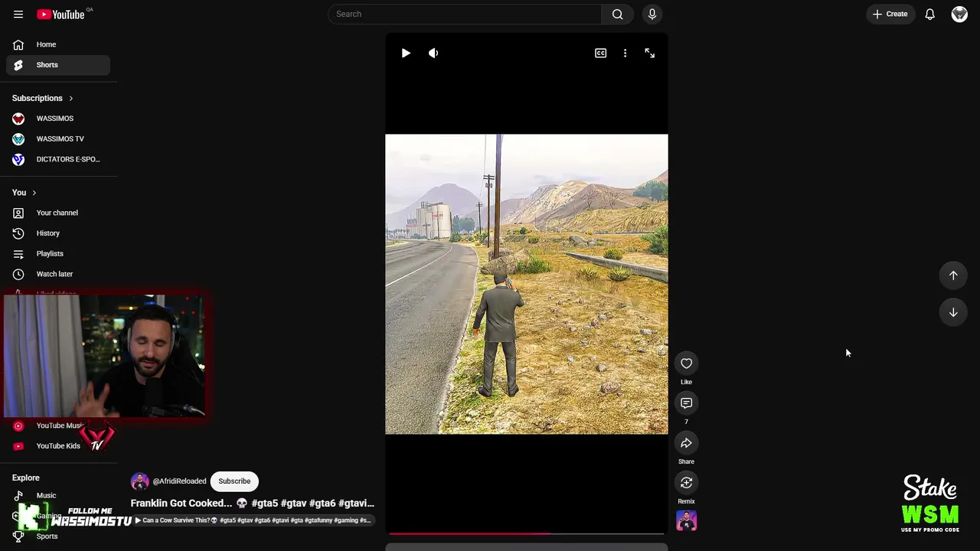The height and width of the screenshot is (551, 980).
Task: Go to YouTube home via logo
Action: 60,14
